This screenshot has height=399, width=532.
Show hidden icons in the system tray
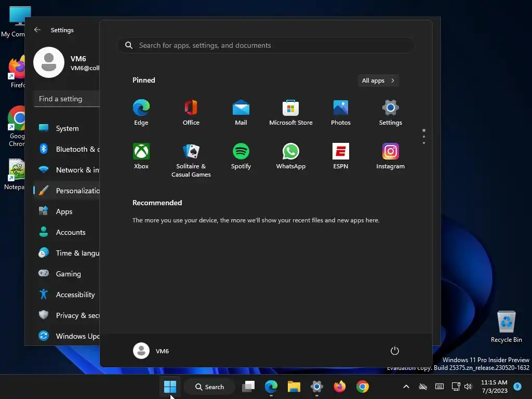pos(406,387)
